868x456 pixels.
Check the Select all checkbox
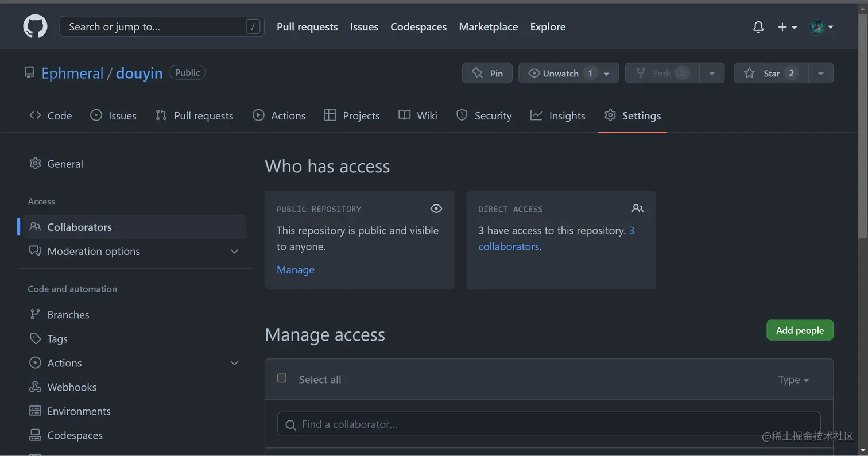[282, 378]
